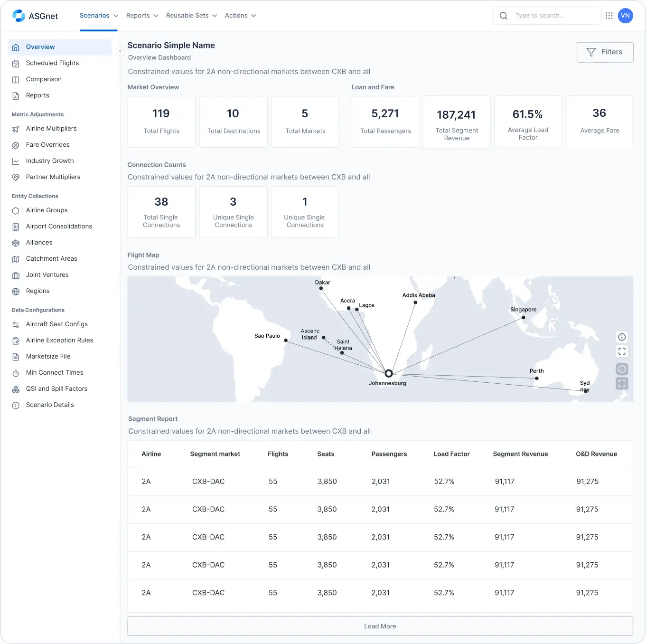Focus the Type to search field
Viewport: 646px width, 644px height.
[x=553, y=16]
